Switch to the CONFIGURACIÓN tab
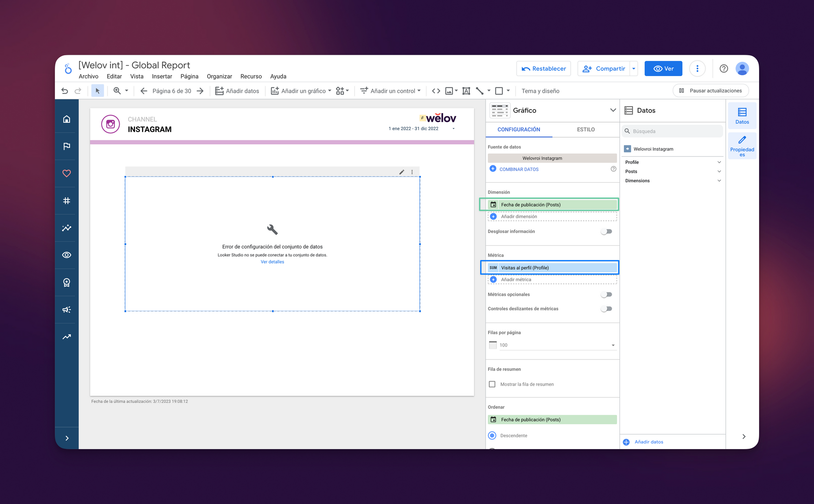The image size is (814, 504). [519, 129]
